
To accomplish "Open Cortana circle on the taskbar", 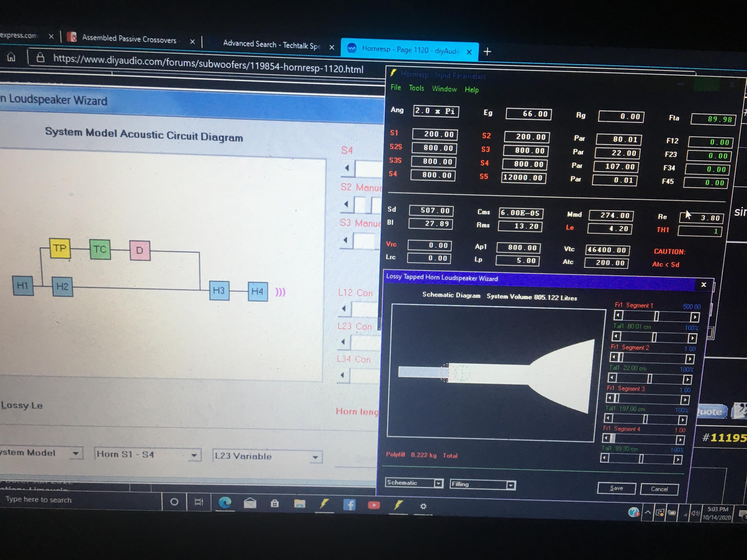I will pos(174,502).
